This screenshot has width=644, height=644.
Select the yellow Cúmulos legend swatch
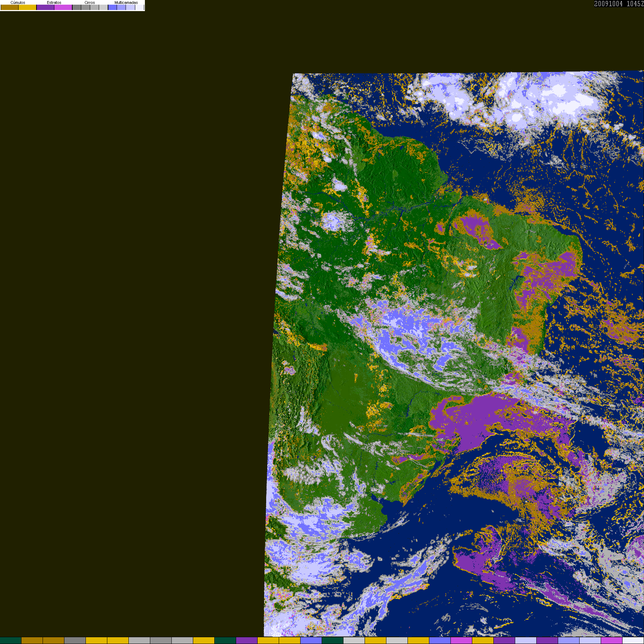[28, 8]
